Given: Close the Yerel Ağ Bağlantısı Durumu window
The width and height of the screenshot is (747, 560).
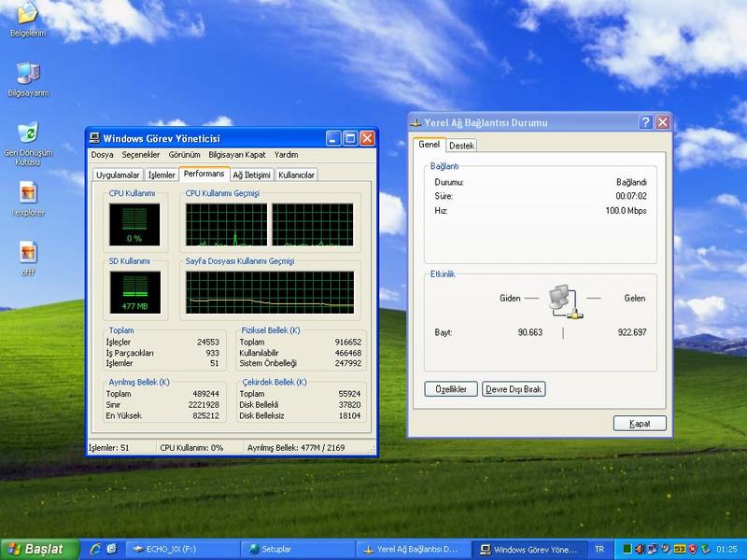Looking at the screenshot, I should [663, 122].
